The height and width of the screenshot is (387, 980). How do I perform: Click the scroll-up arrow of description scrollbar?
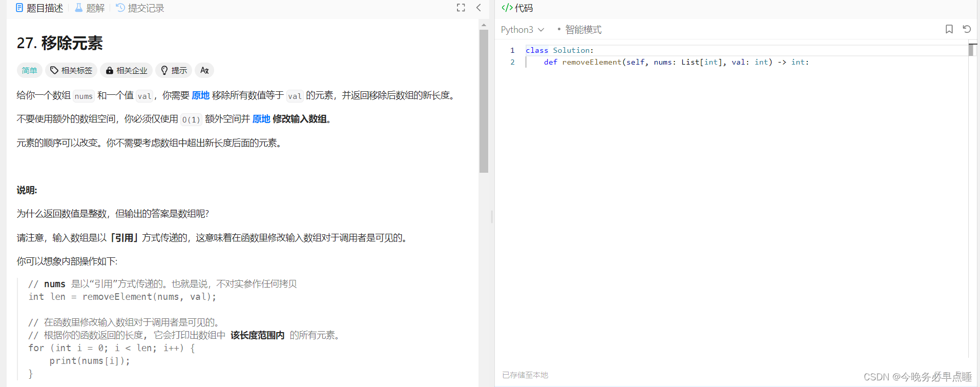point(484,25)
